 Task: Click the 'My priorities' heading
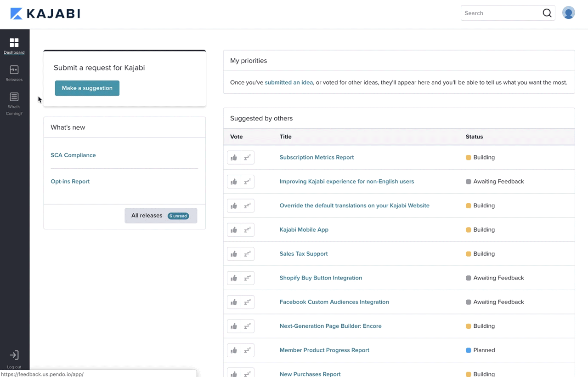coord(249,61)
